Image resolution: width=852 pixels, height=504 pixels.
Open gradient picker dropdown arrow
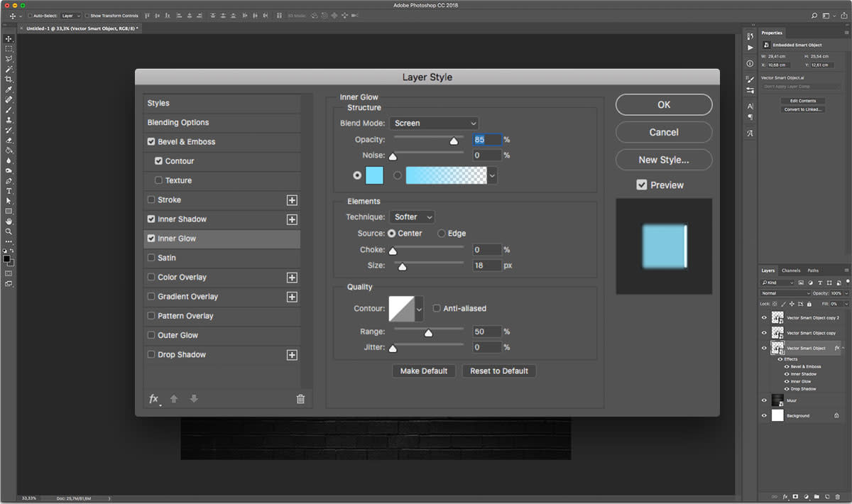492,175
